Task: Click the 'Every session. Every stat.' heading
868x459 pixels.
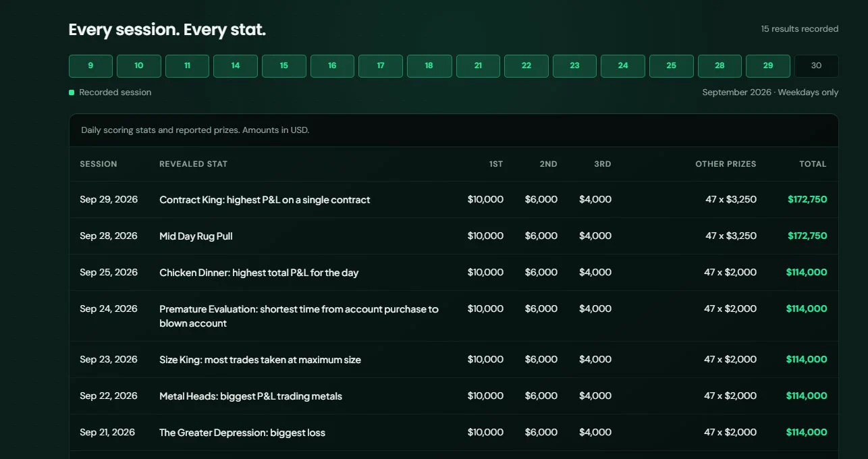Action: click(167, 30)
